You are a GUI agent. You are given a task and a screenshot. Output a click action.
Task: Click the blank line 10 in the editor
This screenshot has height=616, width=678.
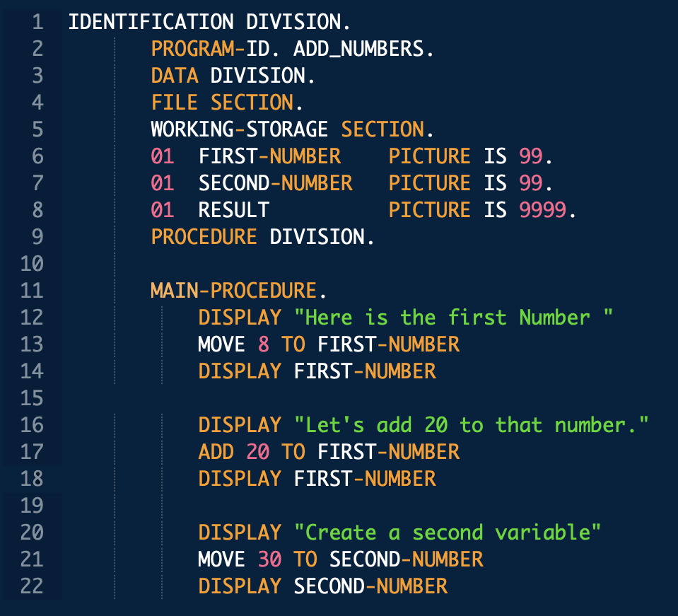[353, 264]
